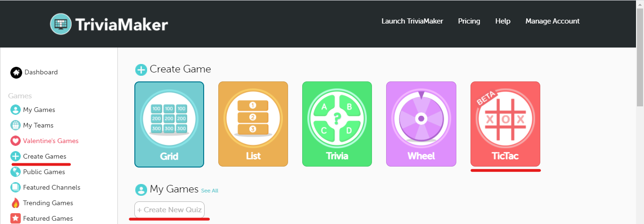Click the TriviaMaker logo icon
Screen dimensions: 644x224
61,24
